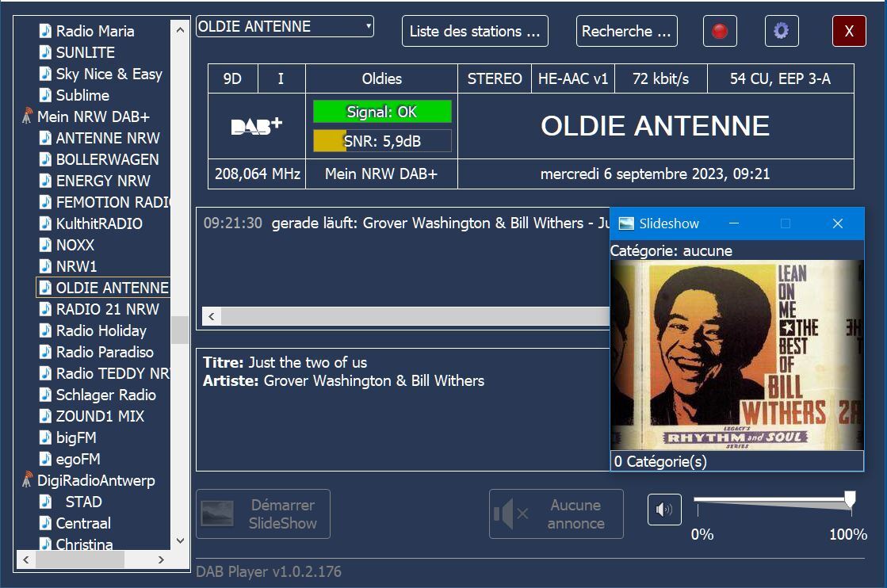The height and width of the screenshot is (588, 887).
Task: Click the Slideshow window title icon
Action: (x=626, y=223)
